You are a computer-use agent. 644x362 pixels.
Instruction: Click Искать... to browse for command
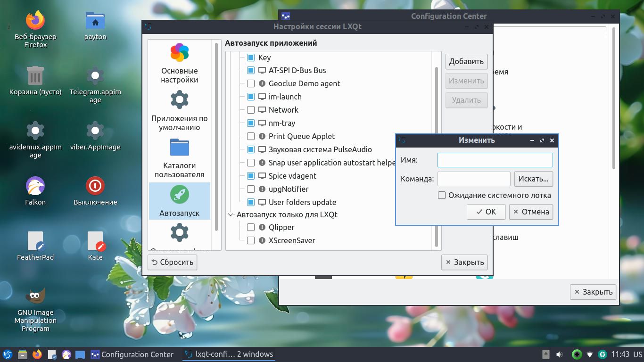(534, 179)
